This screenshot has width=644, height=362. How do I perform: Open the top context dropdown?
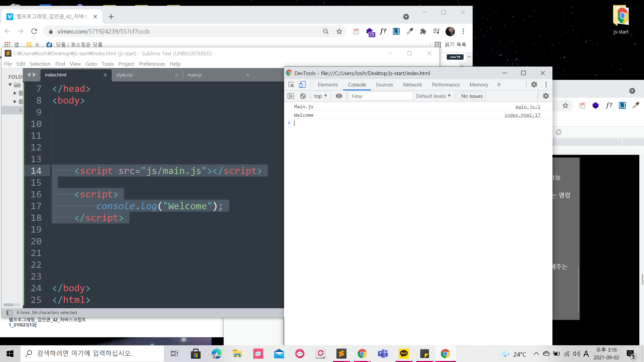pyautogui.click(x=320, y=96)
